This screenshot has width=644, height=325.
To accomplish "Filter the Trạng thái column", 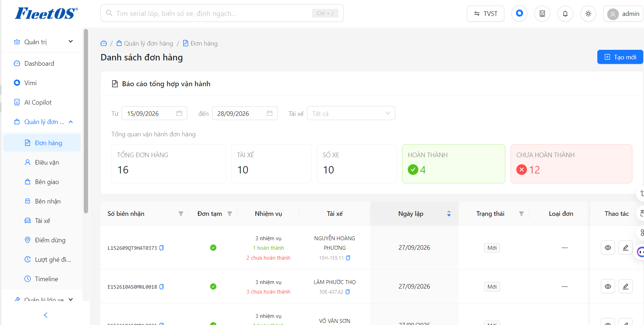I will [521, 214].
